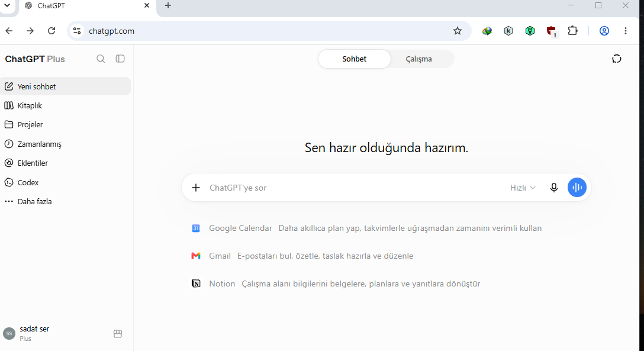Viewport: 644px width, 351px height.
Task: Click the Gmail icon suggestion
Action: 196,256
